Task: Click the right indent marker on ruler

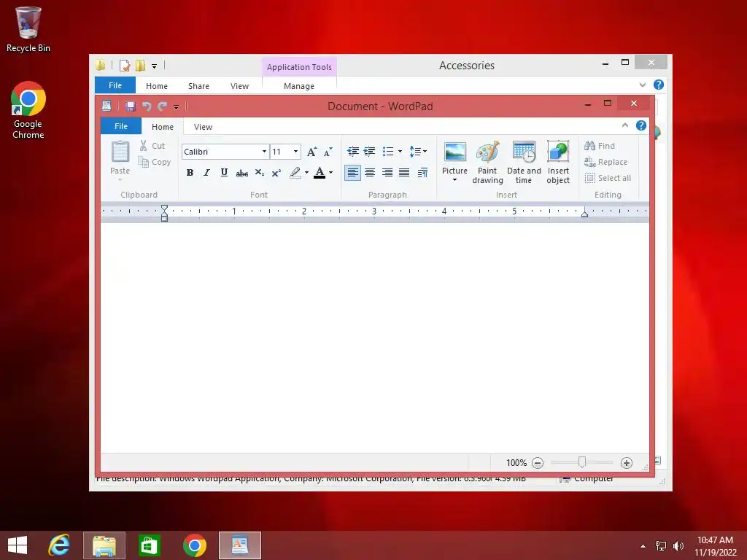Action: coord(584,214)
